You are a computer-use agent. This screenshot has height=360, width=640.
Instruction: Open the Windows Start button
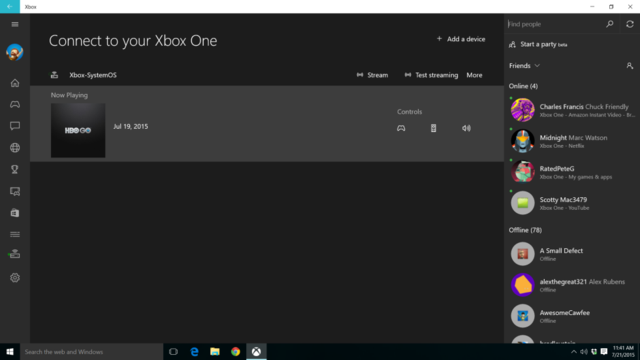10,351
